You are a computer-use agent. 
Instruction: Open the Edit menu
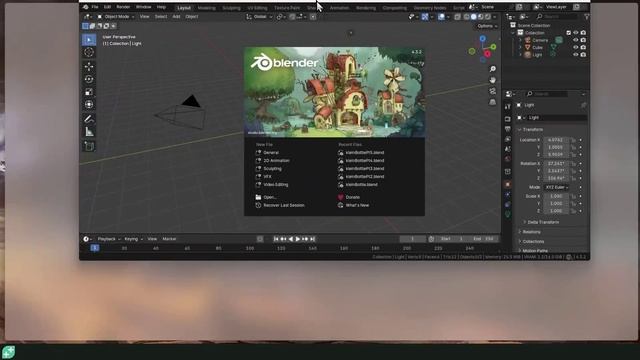pyautogui.click(x=107, y=7)
